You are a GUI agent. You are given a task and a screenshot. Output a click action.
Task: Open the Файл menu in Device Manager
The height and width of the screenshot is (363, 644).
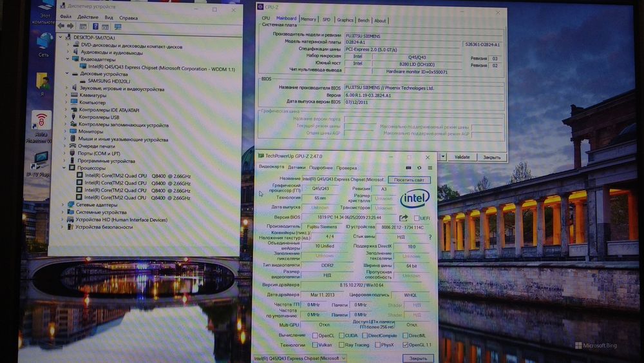[65, 17]
